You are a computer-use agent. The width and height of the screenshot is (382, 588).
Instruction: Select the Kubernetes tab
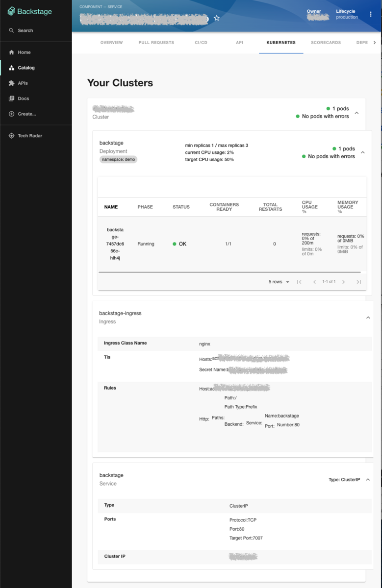coord(281,43)
